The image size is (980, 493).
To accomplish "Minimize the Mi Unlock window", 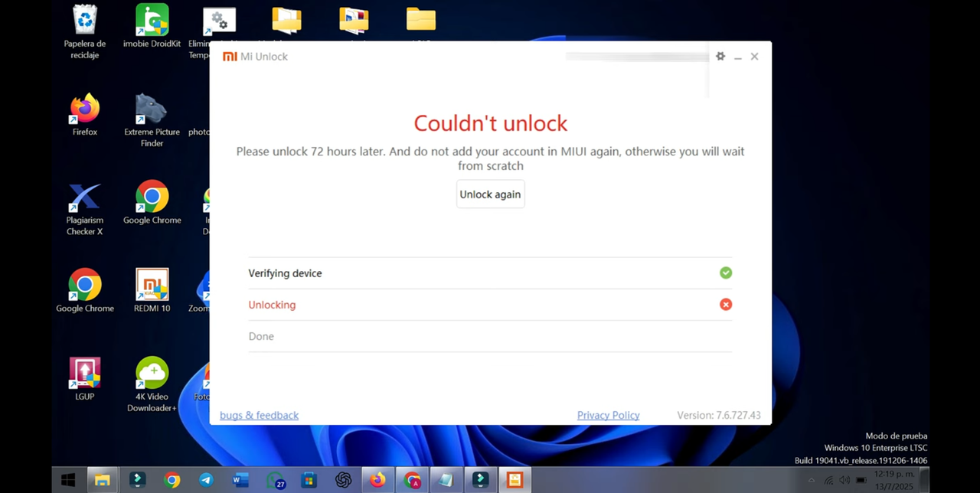I will click(738, 57).
